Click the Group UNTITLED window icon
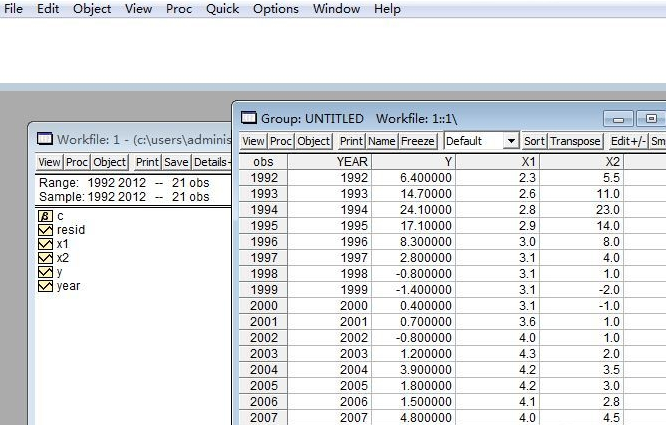The image size is (666, 425). click(x=249, y=118)
